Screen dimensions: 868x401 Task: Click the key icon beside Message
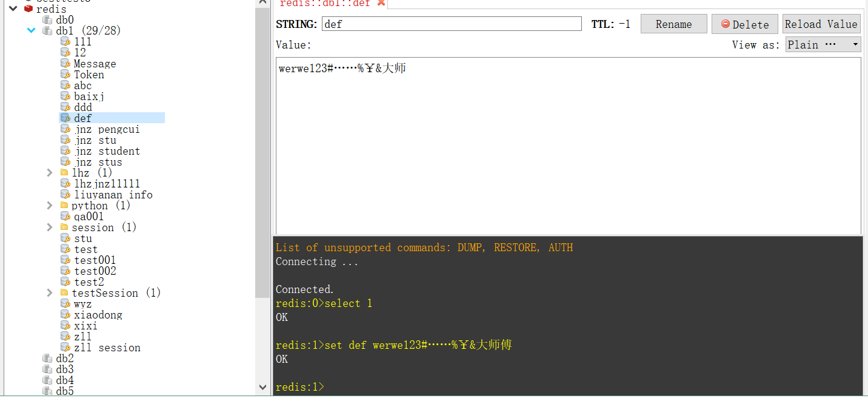pyautogui.click(x=65, y=64)
